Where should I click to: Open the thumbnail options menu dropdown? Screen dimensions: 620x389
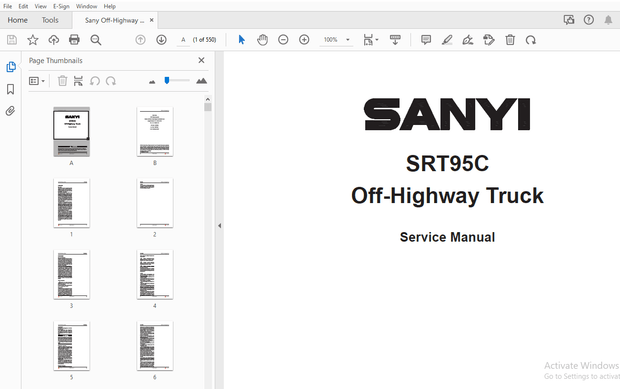pyautogui.click(x=37, y=81)
